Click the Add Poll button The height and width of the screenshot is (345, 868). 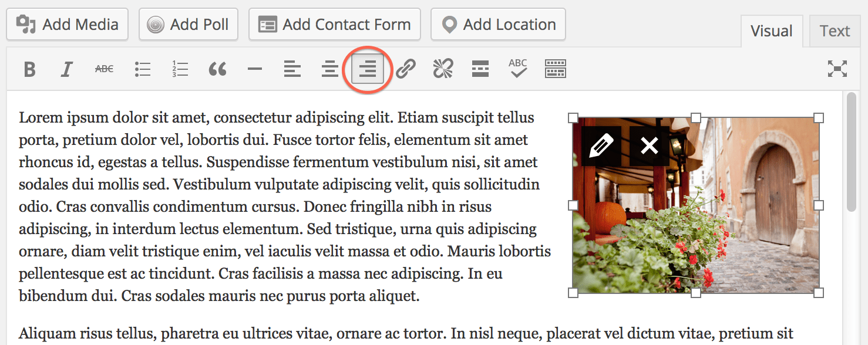coord(188,24)
